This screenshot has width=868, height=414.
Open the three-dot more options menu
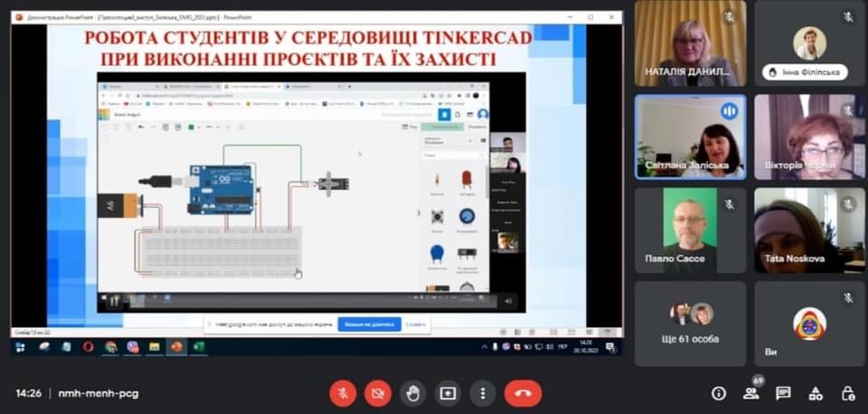click(483, 393)
